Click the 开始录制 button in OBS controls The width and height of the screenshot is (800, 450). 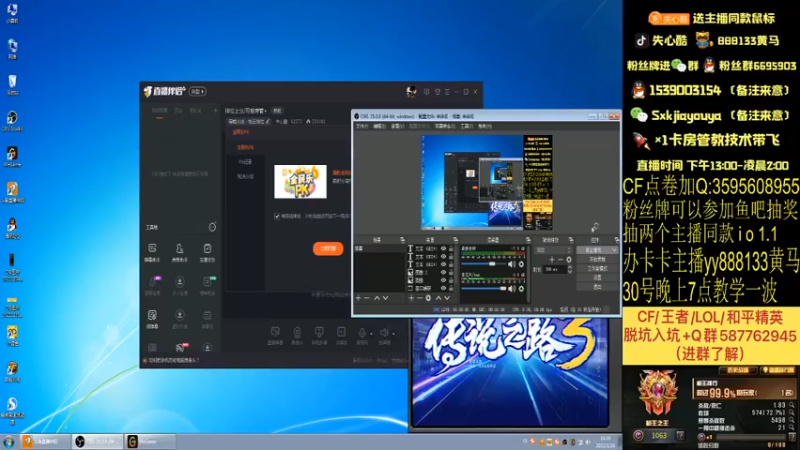tap(597, 260)
